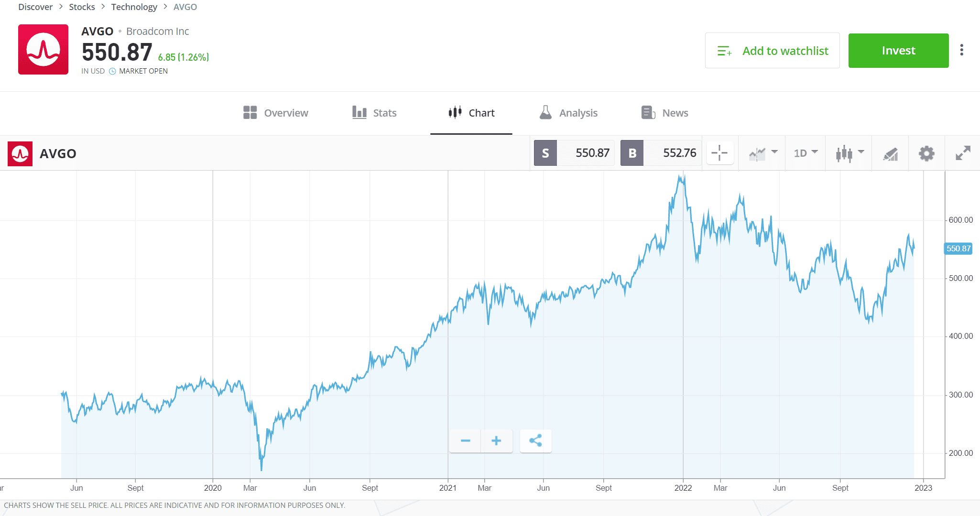Click the 2023 label on time axis

coord(923,488)
